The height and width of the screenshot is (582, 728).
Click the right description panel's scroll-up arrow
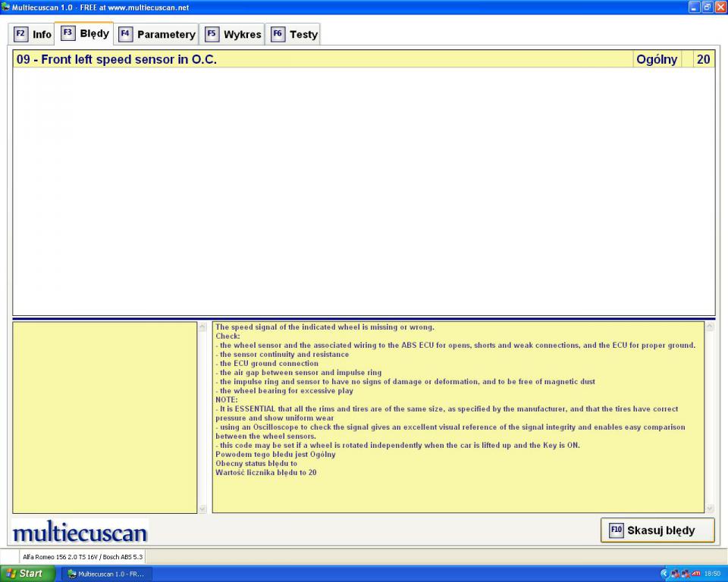(x=710, y=327)
